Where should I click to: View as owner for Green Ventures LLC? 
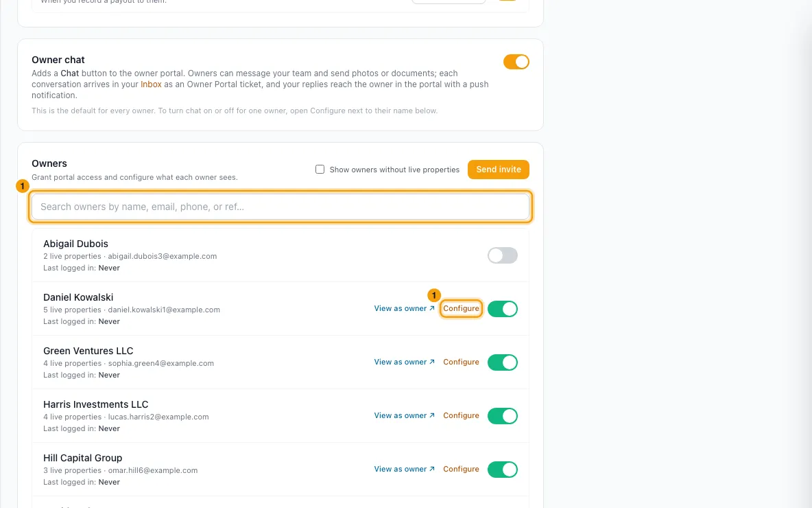(405, 362)
